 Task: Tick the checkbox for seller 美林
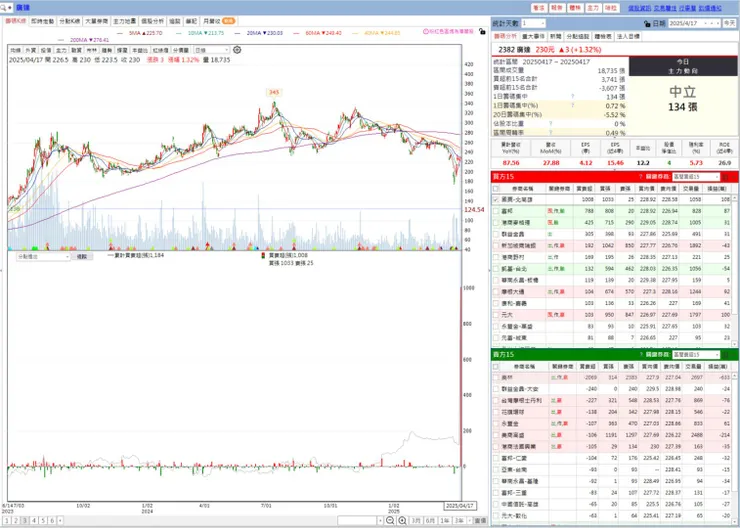pos(496,377)
